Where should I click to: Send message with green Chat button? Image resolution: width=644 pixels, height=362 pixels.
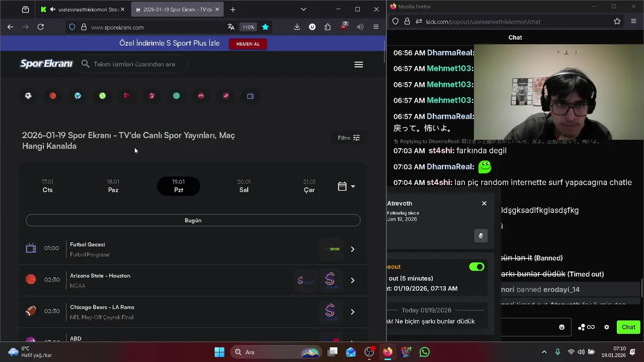(628, 327)
